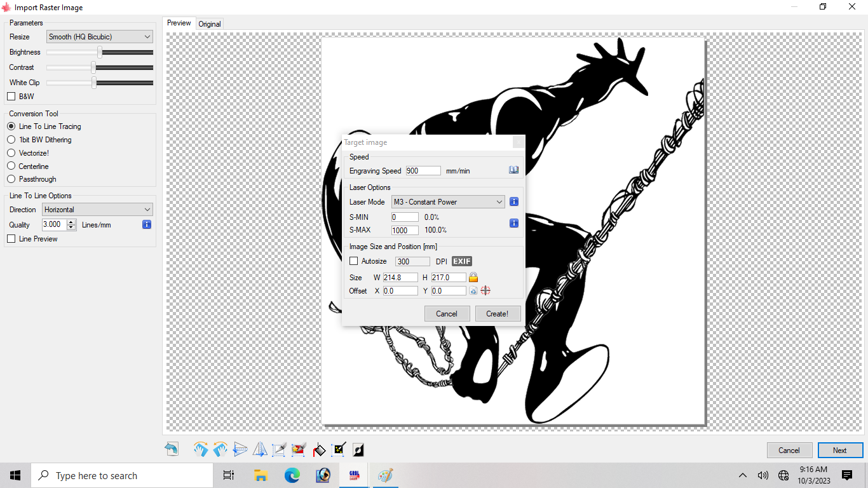This screenshot has height=488, width=868.
Task: Rotate the image counter-clockwise
Action: 220,450
